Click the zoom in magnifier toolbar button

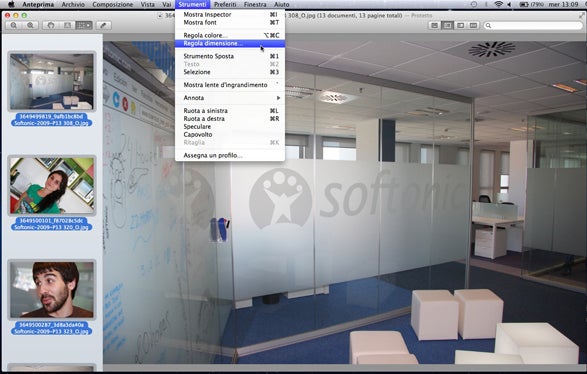tap(30, 25)
